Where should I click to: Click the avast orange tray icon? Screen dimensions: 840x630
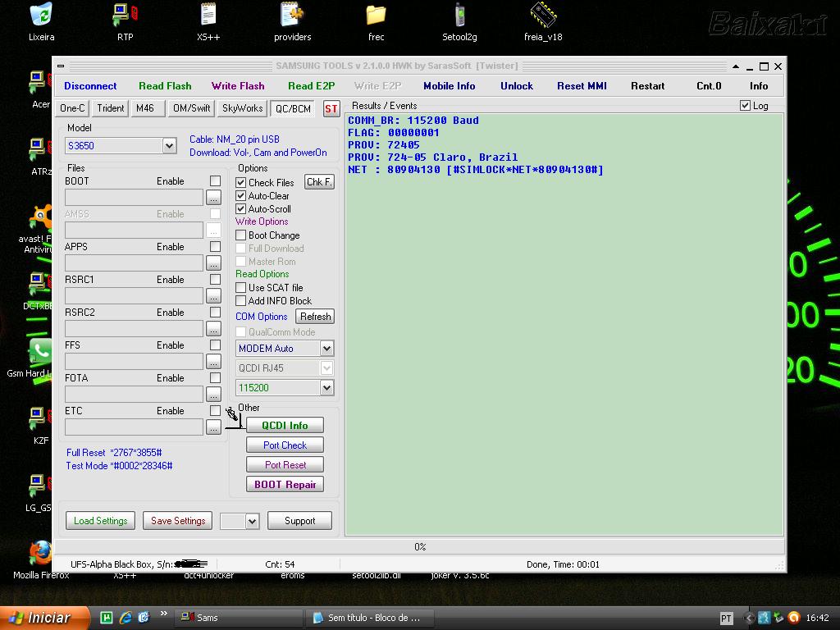point(794,618)
